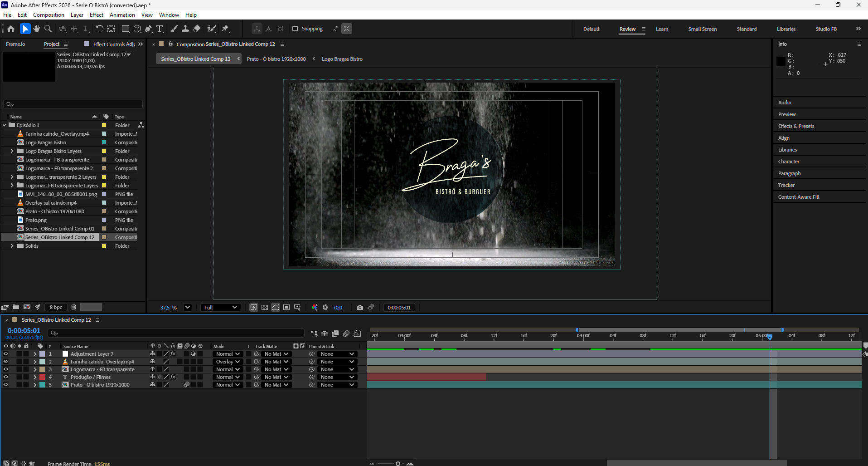The image size is (868, 466).
Task: Enable Snapping in the toolbar
Action: [295, 29]
